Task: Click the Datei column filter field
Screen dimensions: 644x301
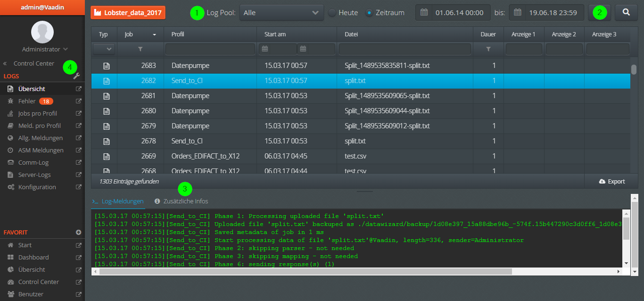Action: 405,49
